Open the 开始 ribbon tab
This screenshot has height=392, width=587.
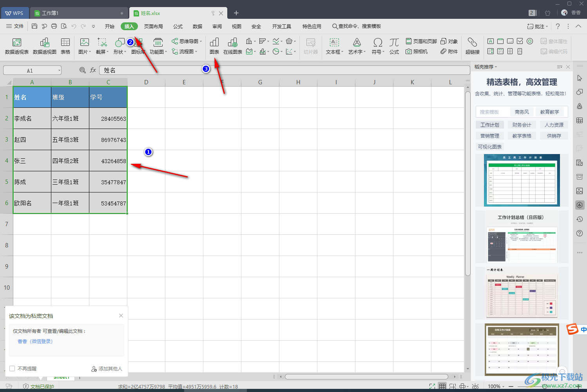click(110, 26)
